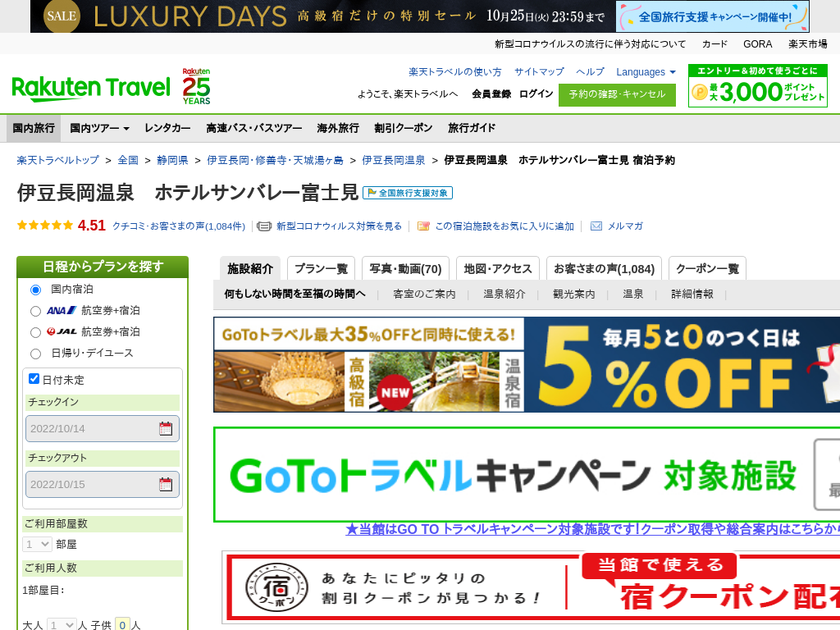Click the mail magazine envelope icon

click(x=596, y=226)
